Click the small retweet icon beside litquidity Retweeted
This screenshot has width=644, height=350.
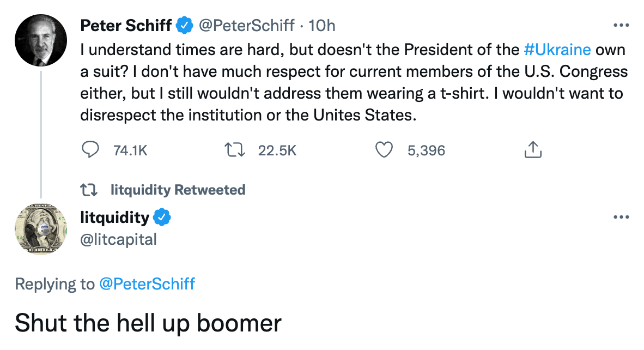pos(89,190)
